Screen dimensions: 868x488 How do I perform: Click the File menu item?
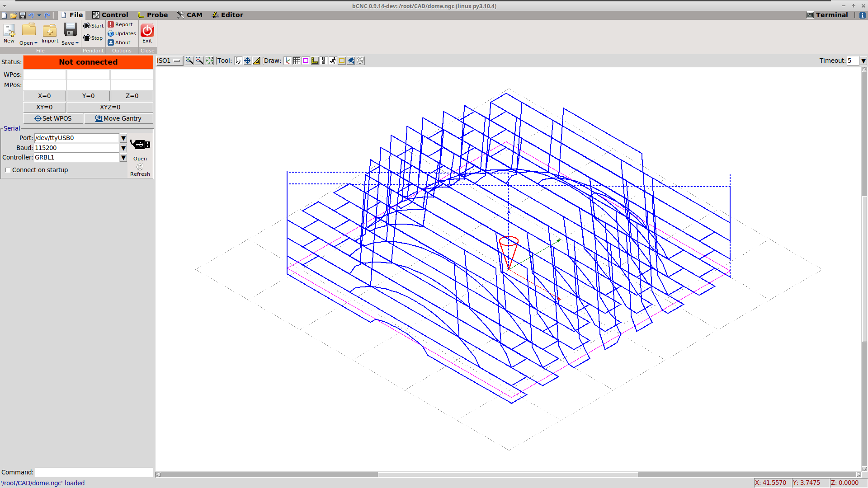click(x=76, y=14)
